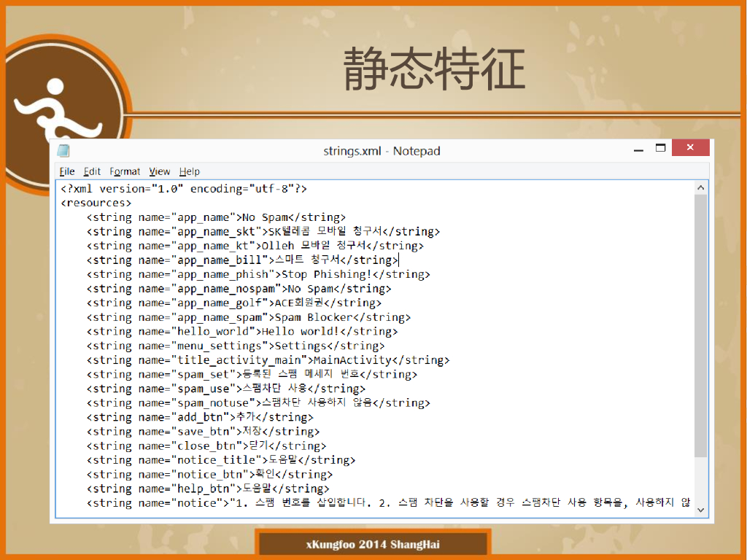Click the app_name_phish Stop Phishing line
Image resolution: width=747 pixels, height=560 pixels.
258,275
